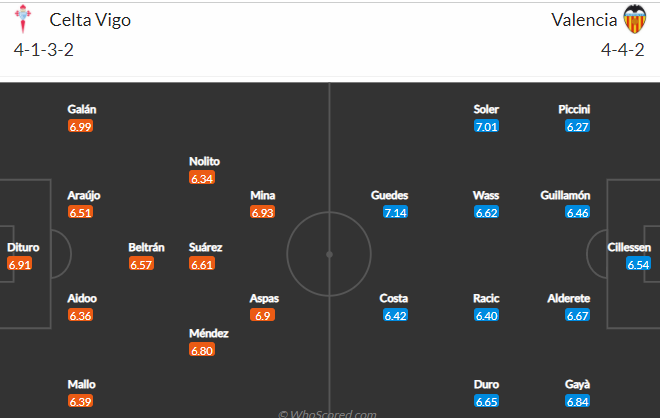Open the Valencia team name link

pyautogui.click(x=584, y=20)
